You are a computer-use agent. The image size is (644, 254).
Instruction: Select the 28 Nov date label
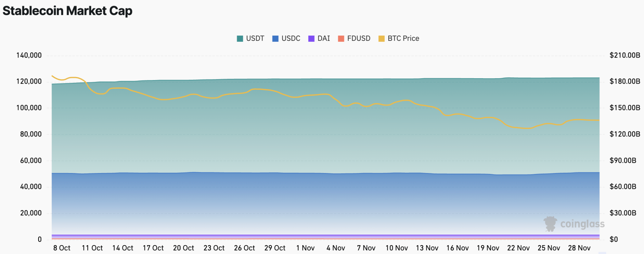579,248
